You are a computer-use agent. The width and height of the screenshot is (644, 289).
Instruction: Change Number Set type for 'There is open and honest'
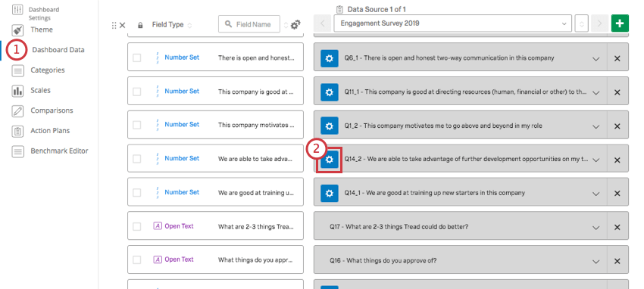coord(177,57)
